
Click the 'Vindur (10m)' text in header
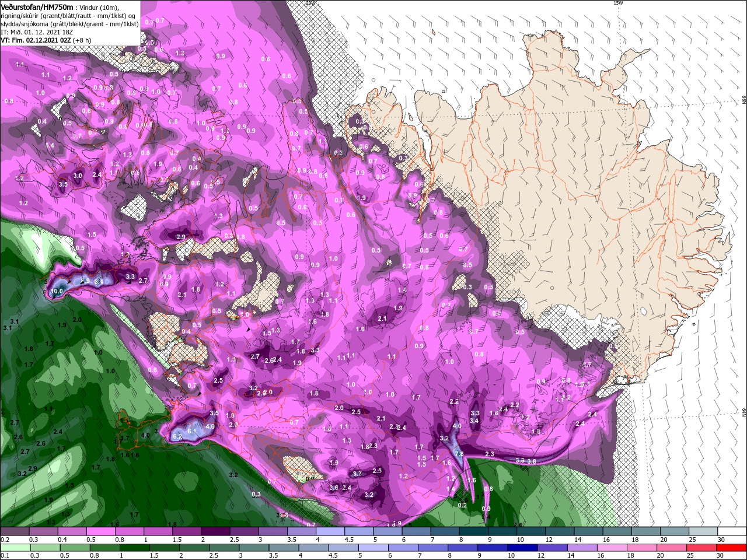(x=100, y=7)
